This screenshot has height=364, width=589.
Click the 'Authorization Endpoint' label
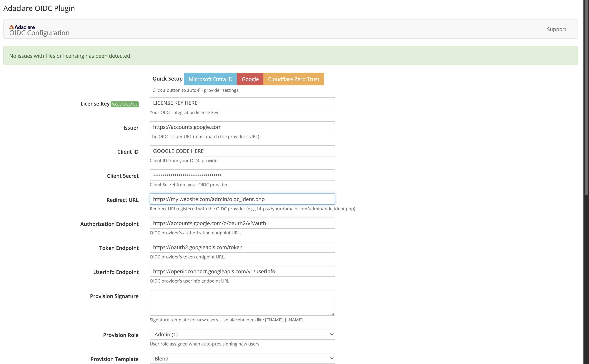(x=109, y=224)
